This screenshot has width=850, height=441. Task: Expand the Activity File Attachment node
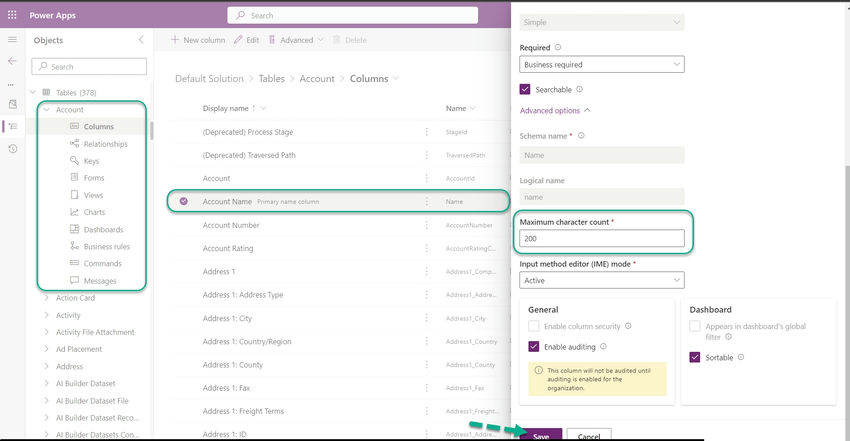pos(47,332)
